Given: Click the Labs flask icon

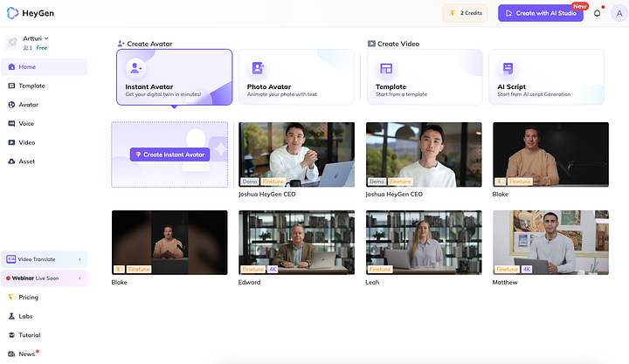Looking at the screenshot, I should coord(11,316).
